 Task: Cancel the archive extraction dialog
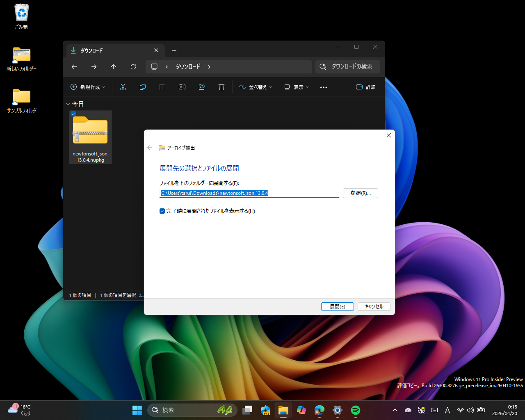tap(374, 306)
